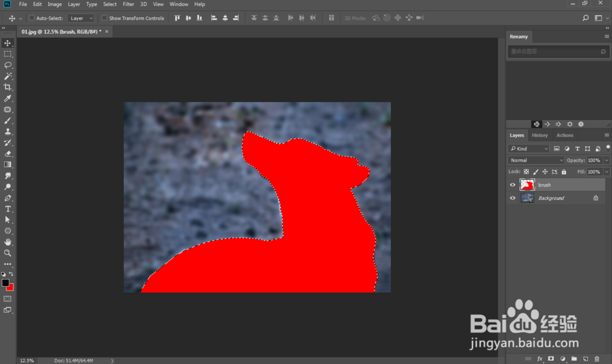
Task: Click the Renamy help question button
Action: coord(581,124)
